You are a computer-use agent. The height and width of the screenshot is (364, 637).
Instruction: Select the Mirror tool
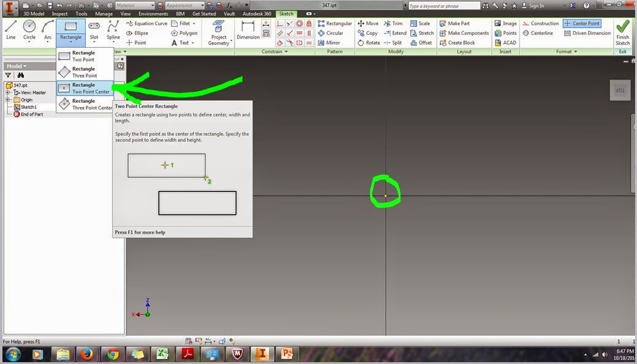coord(329,43)
